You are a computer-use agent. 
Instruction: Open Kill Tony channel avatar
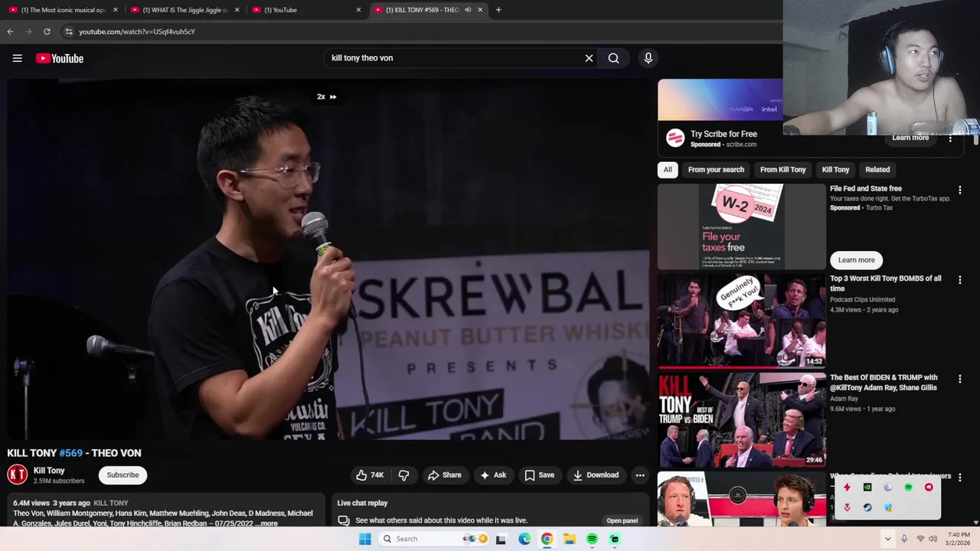tap(18, 475)
